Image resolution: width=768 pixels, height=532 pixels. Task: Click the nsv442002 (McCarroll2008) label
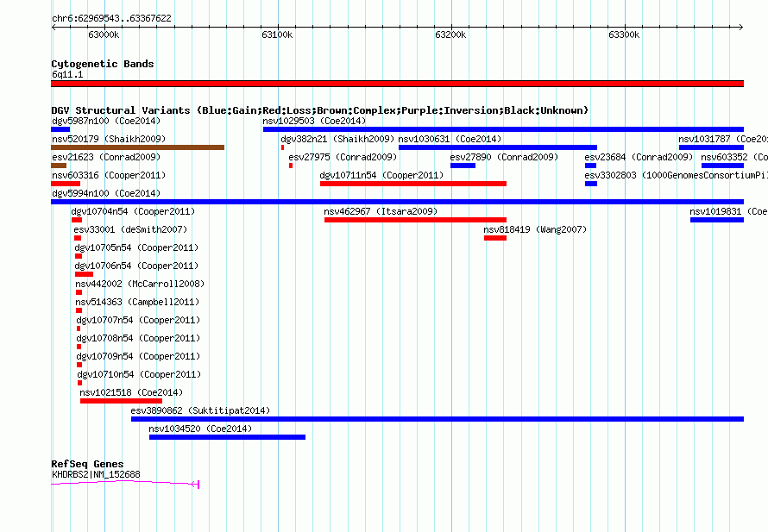[140, 284]
